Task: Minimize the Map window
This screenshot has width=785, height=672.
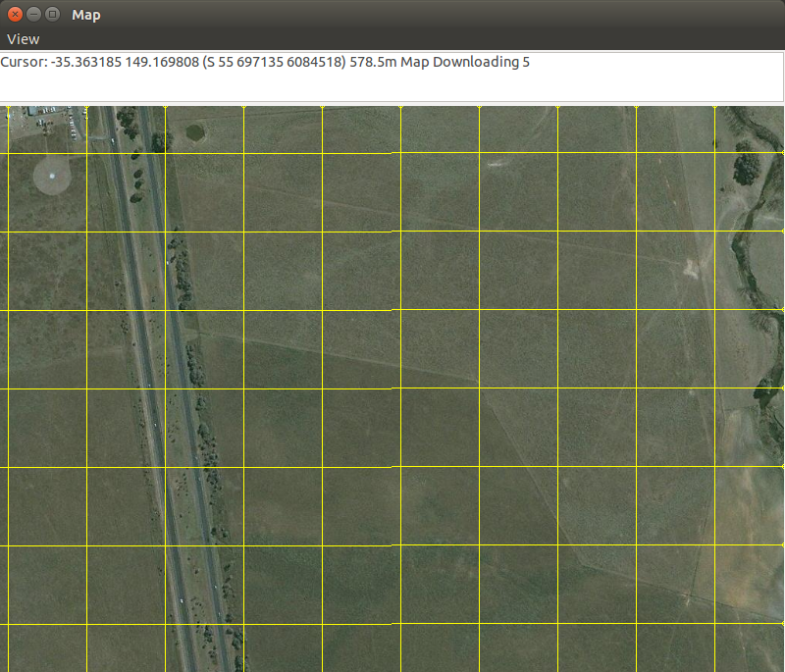Action: coord(33,15)
